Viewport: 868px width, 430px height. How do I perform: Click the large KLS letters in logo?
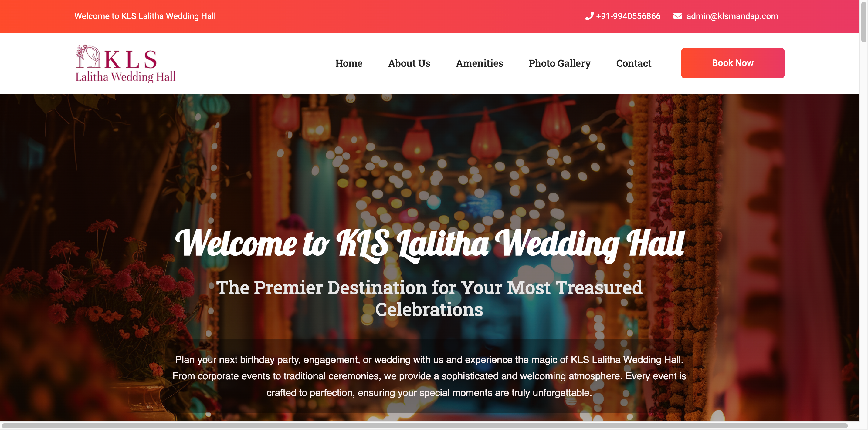131,59
